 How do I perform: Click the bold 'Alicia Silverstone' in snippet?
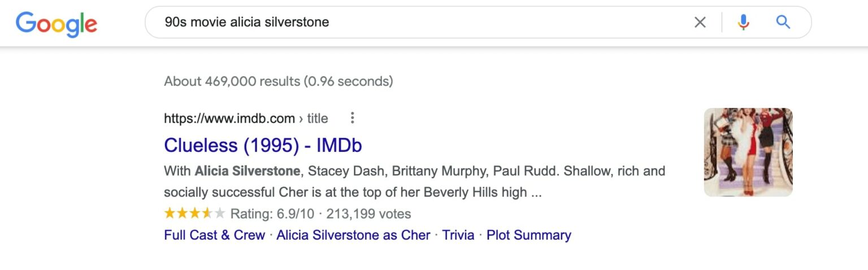(248, 171)
